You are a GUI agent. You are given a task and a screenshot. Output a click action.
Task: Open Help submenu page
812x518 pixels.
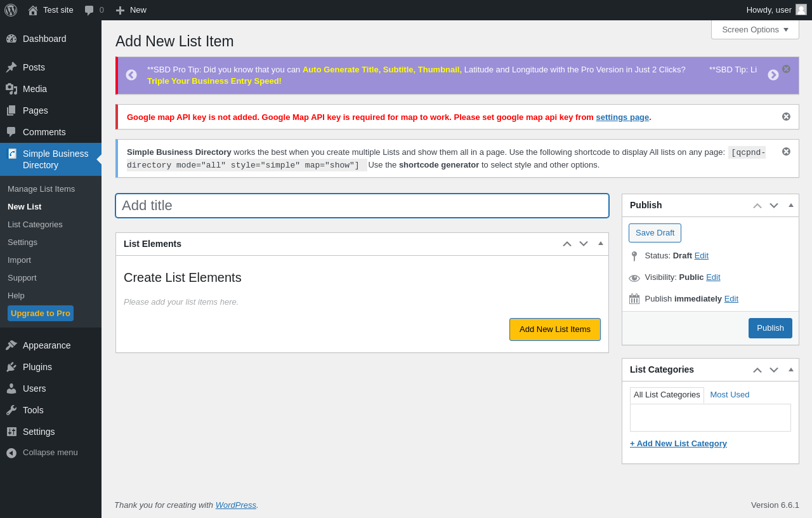[x=16, y=295]
